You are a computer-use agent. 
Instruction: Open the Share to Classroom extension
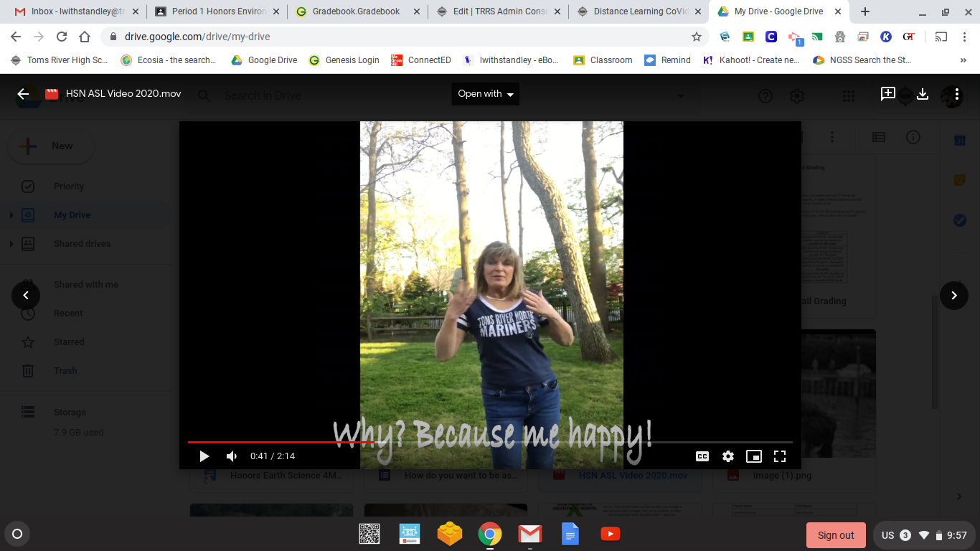748,37
